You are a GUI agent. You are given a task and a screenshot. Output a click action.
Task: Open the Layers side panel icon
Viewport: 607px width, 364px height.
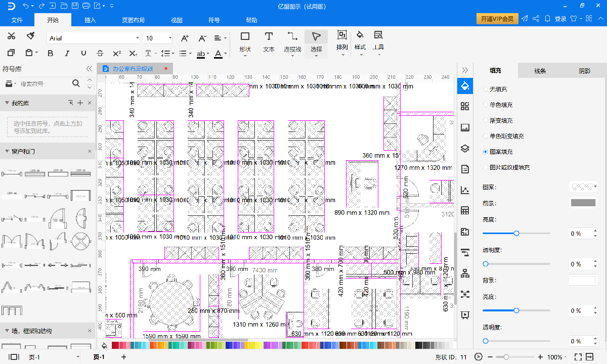tap(465, 148)
